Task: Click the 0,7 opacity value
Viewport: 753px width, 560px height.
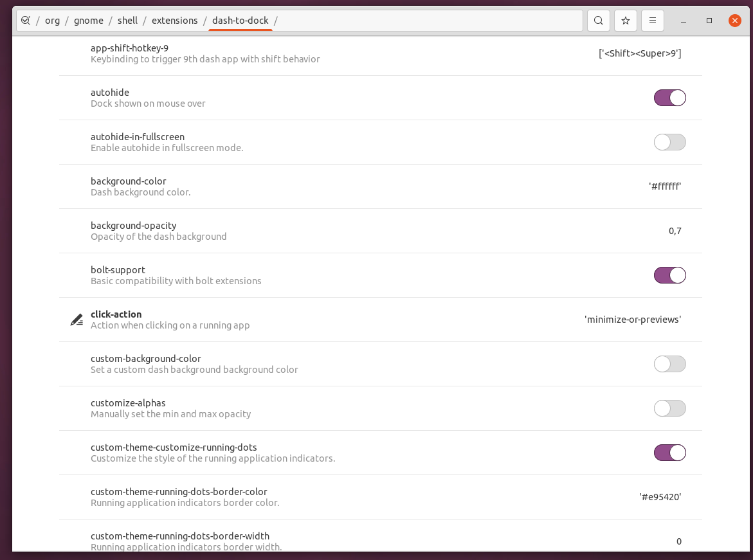Action: coord(675,231)
